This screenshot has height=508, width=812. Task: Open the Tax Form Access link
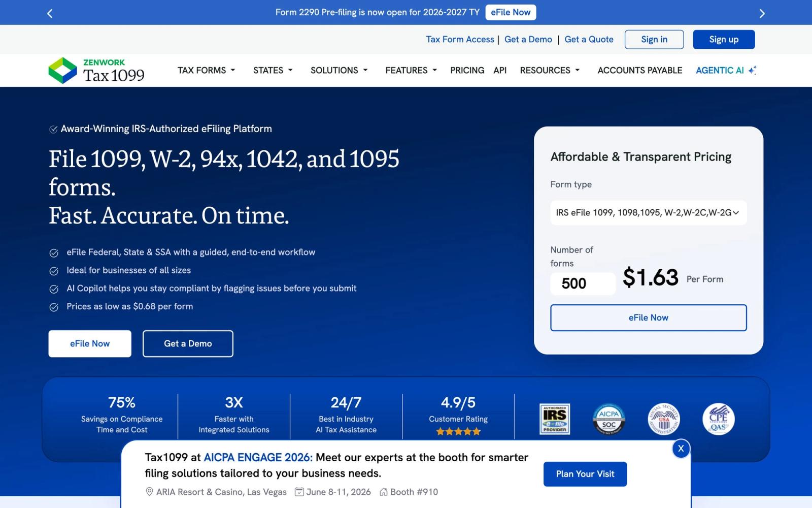[x=460, y=40]
